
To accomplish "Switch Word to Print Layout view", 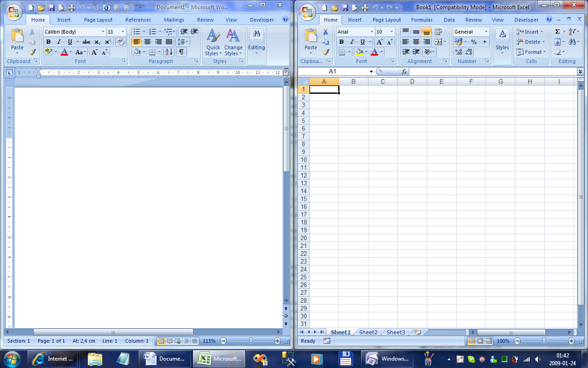I will tap(161, 341).
